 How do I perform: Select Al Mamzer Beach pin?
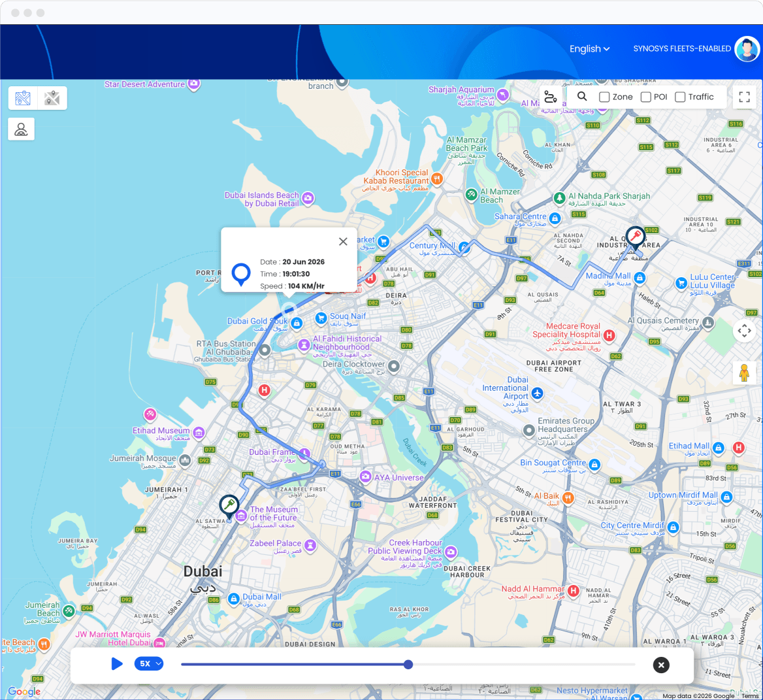coord(471,195)
